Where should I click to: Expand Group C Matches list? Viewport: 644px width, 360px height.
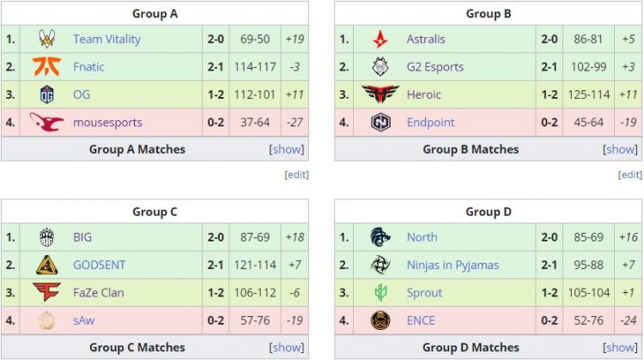287,347
